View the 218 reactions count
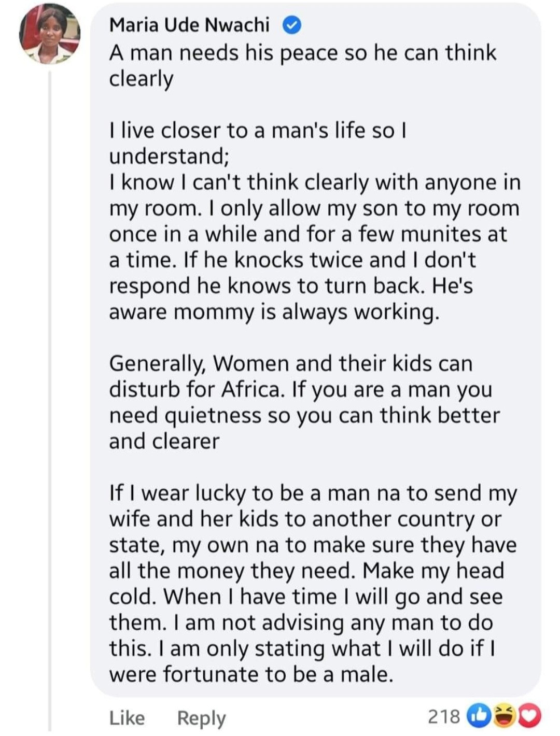Viewport: 560px width, 736px height. point(444,716)
